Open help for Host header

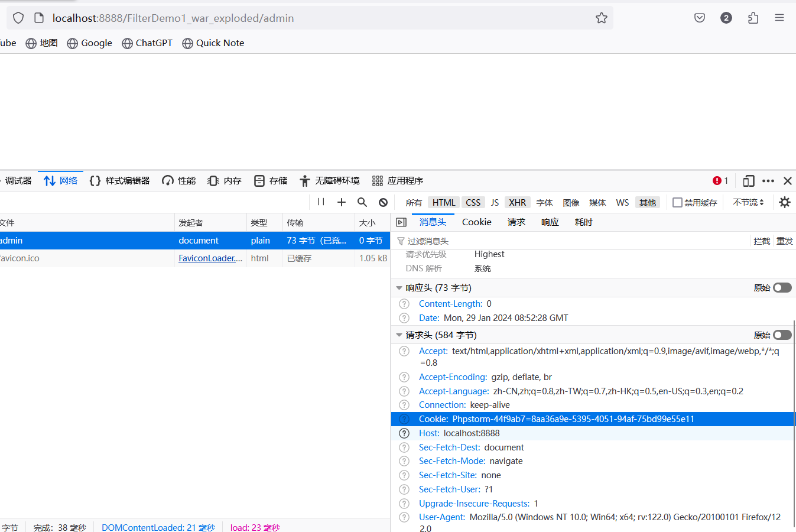tap(404, 433)
